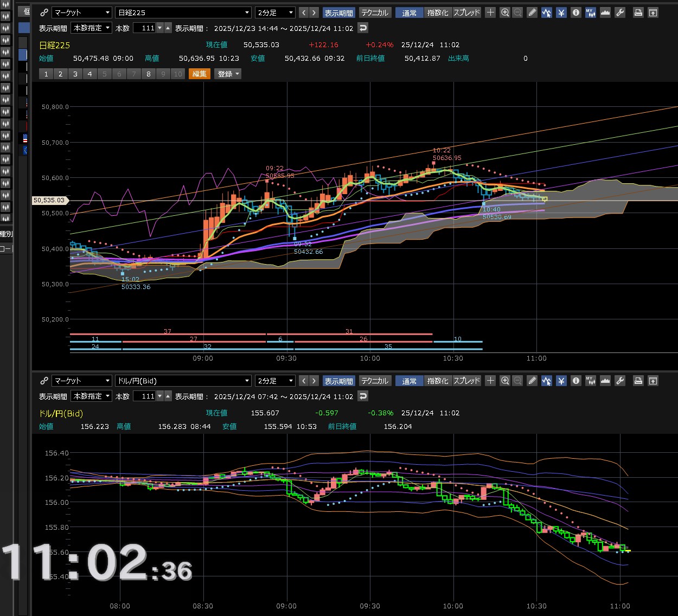The width and height of the screenshot is (678, 616).
Task: Click the reset-period return arrow on the Nikkei 225 chart
Action: coord(363,28)
